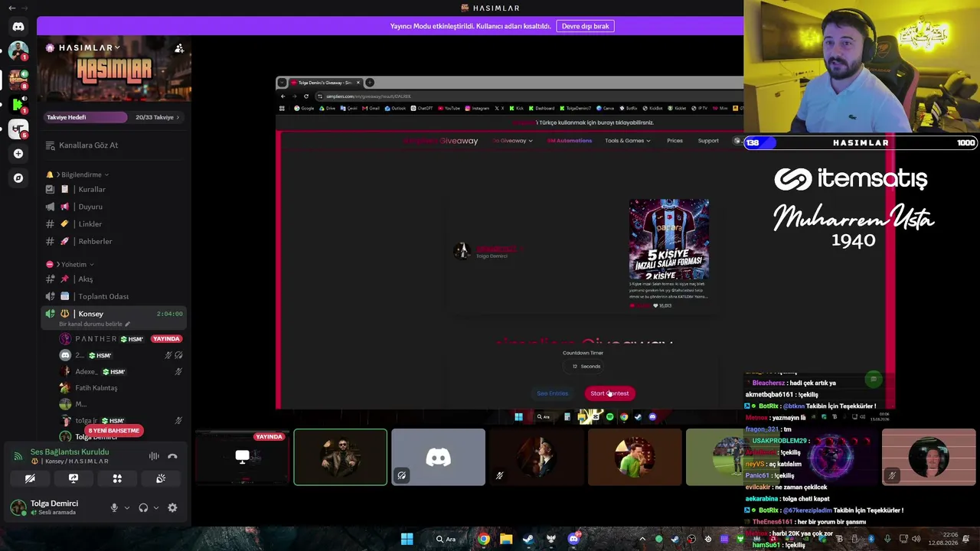Image resolution: width=980 pixels, height=551 pixels.
Task: Open Google Chrome from the taskbar
Action: tap(484, 539)
